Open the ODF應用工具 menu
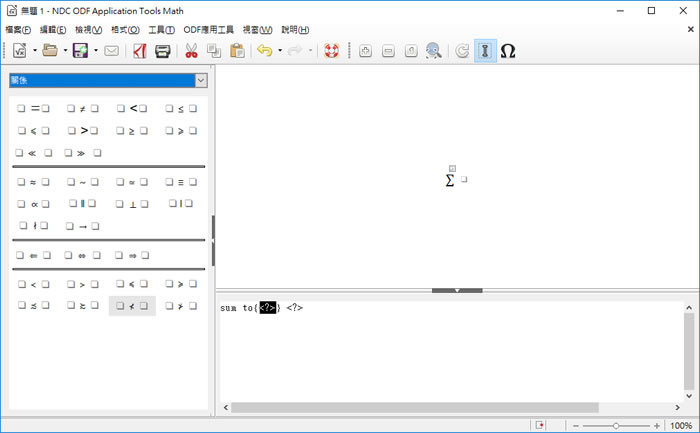700x433 pixels. [x=208, y=30]
